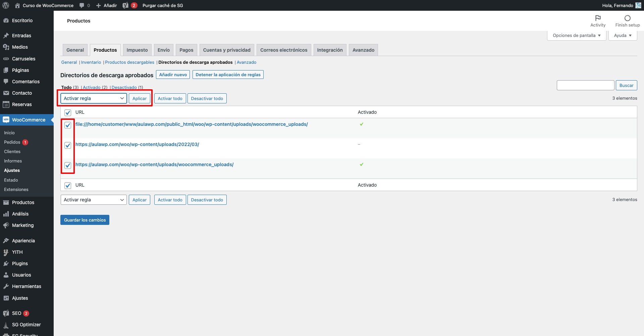The height and width of the screenshot is (336, 644).
Task: Open the Productos descargables sub-link
Action: [129, 62]
